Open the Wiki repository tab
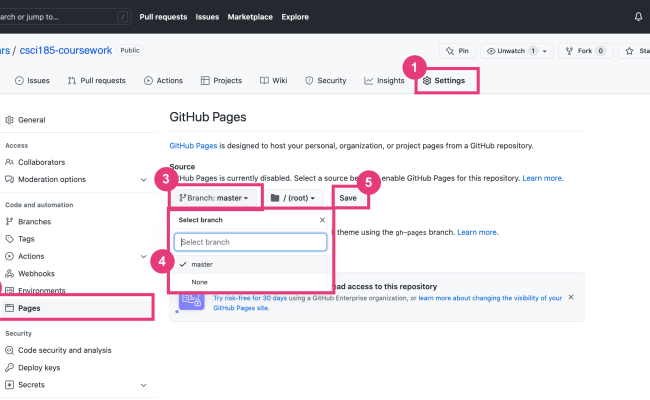 point(274,80)
